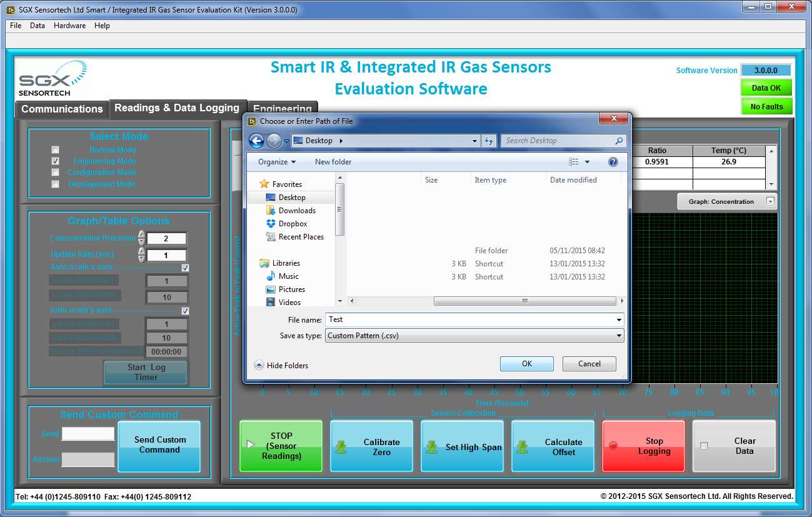Image resolution: width=812 pixels, height=517 pixels.
Task: Switch to the Communications tab
Action: point(62,109)
